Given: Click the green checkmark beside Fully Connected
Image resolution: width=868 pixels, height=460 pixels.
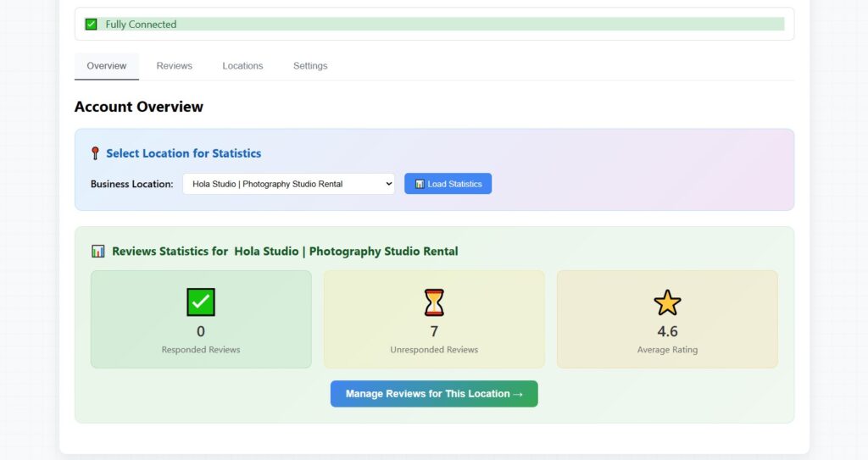Looking at the screenshot, I should tap(92, 25).
